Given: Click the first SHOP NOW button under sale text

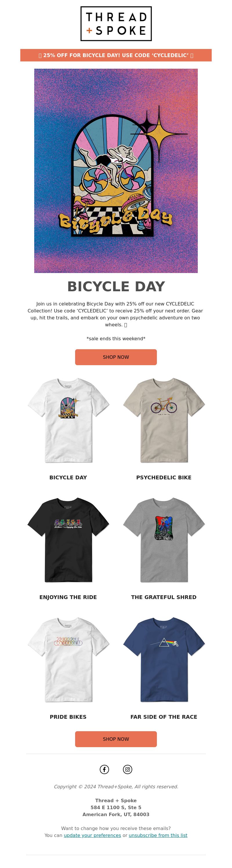Looking at the screenshot, I should pyautogui.click(x=116, y=357).
